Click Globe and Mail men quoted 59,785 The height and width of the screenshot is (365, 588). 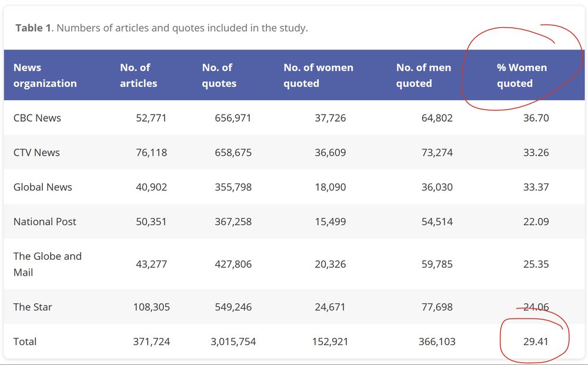pyautogui.click(x=437, y=264)
